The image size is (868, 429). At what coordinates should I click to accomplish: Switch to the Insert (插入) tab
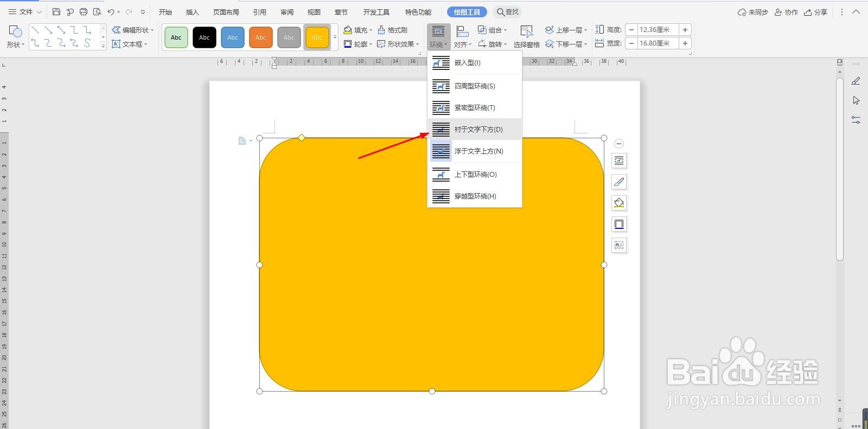click(x=193, y=12)
